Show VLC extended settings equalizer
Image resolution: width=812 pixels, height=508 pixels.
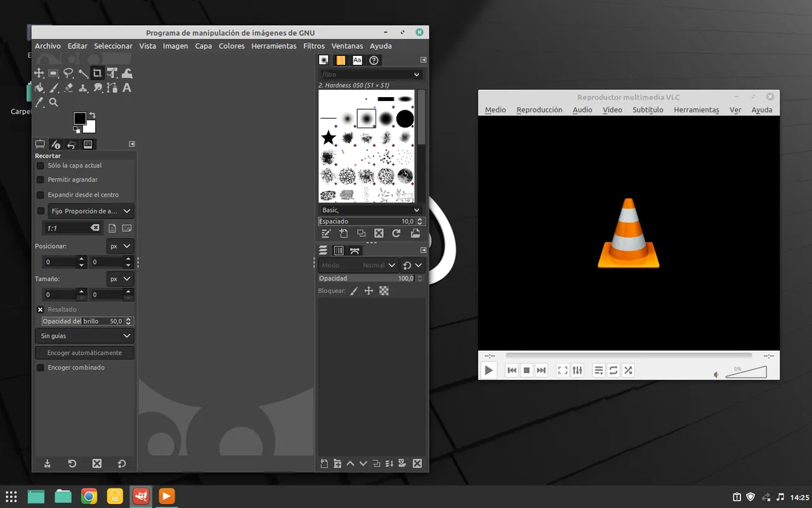577,370
